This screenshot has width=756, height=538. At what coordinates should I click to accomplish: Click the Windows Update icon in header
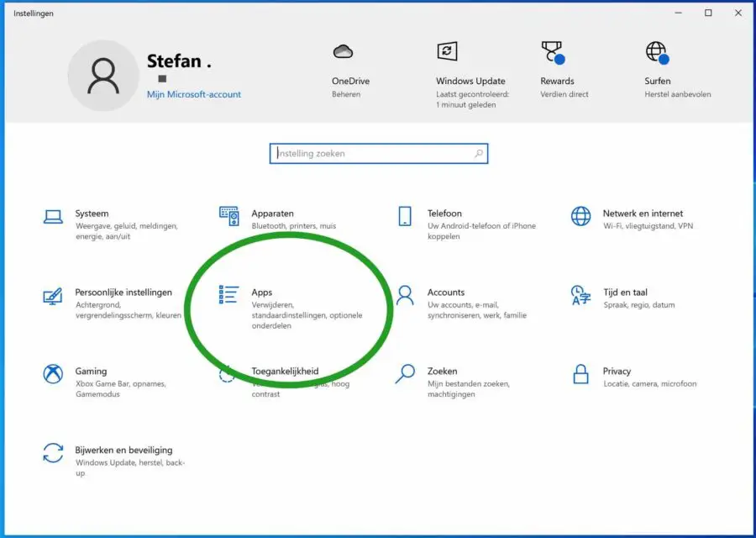point(447,51)
